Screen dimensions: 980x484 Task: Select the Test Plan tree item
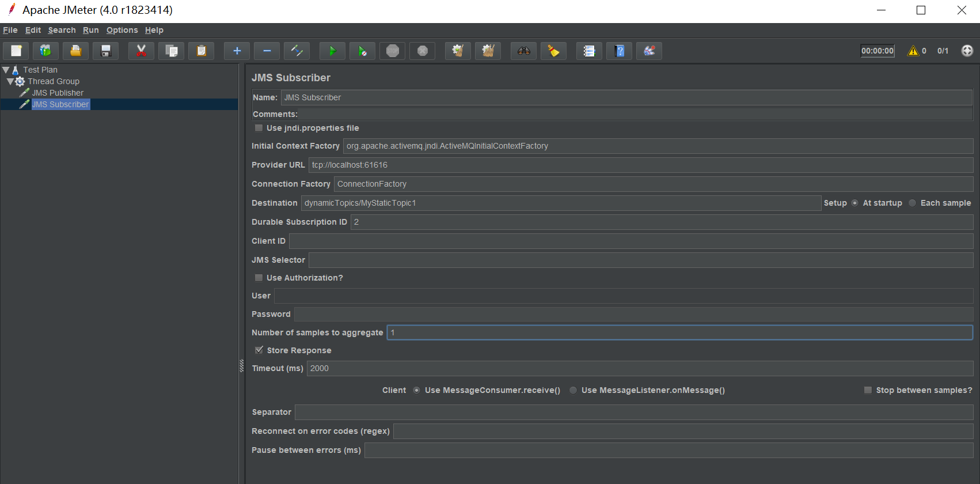point(40,70)
